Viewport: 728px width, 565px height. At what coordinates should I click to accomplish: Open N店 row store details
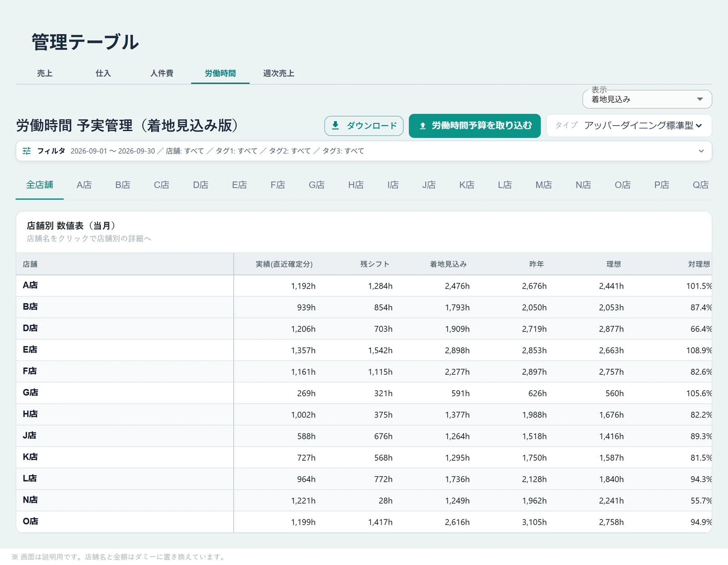[30, 499]
